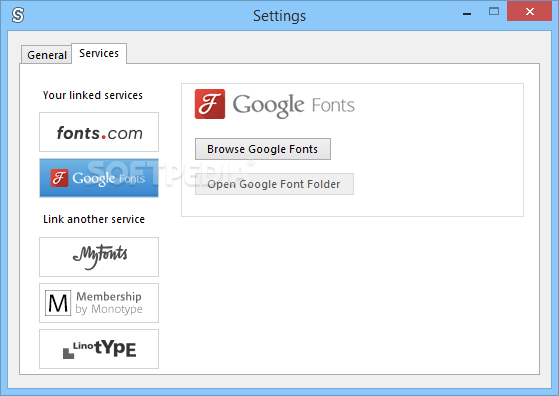Select the Services tab
The height and width of the screenshot is (396, 559).
(99, 53)
